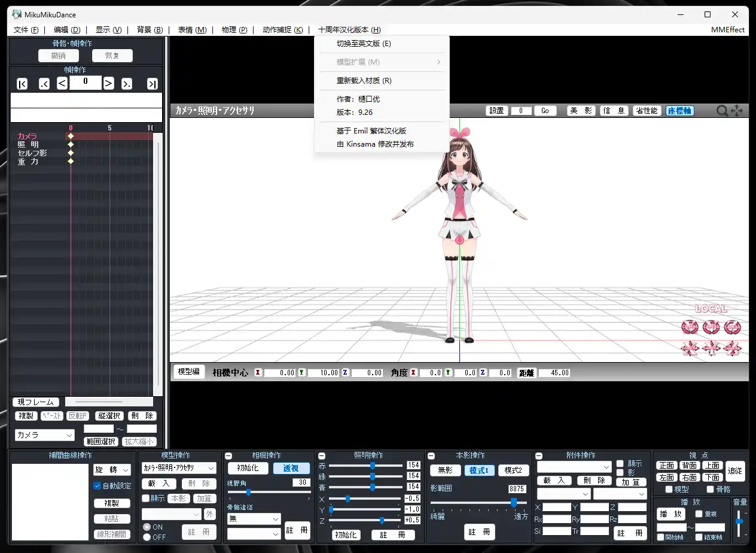Viewport: 756px width, 553px height.
Task: Click the 座標軸 viewport button
Action: 679,111
